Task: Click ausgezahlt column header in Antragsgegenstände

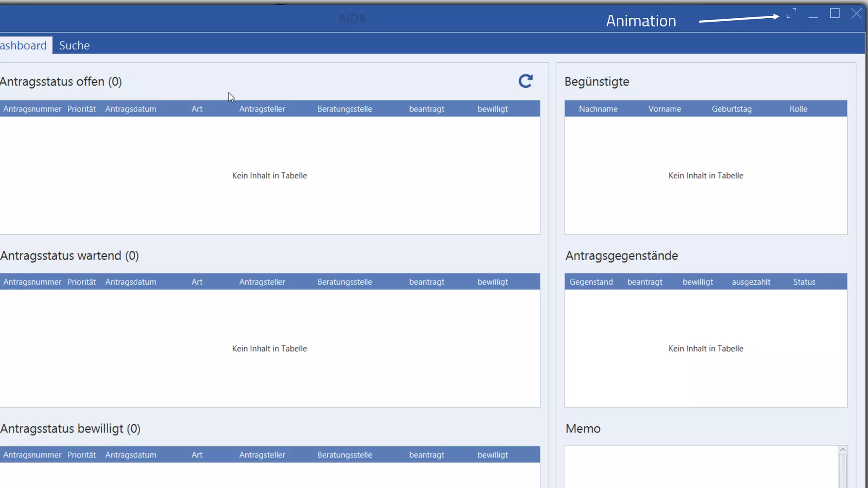Action: click(751, 282)
